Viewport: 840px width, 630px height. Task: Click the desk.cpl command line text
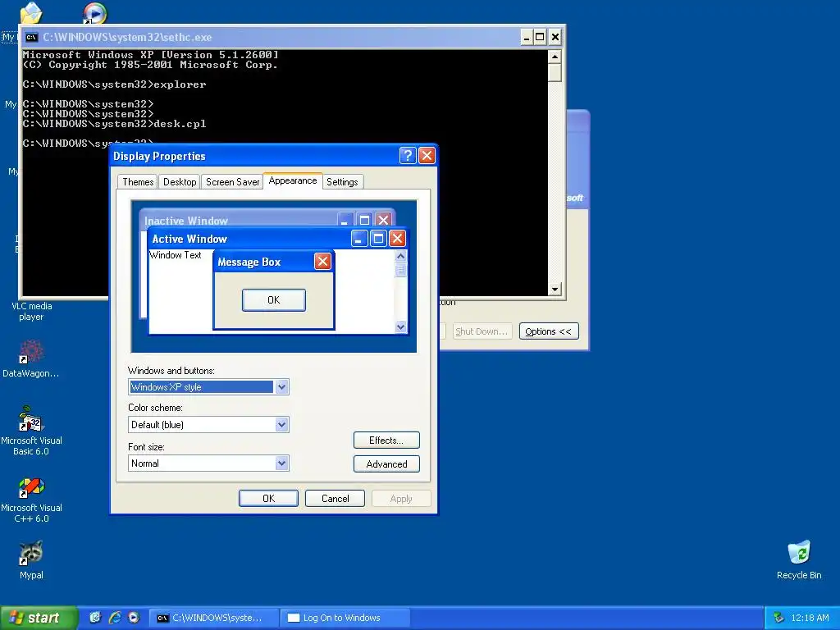click(180, 124)
